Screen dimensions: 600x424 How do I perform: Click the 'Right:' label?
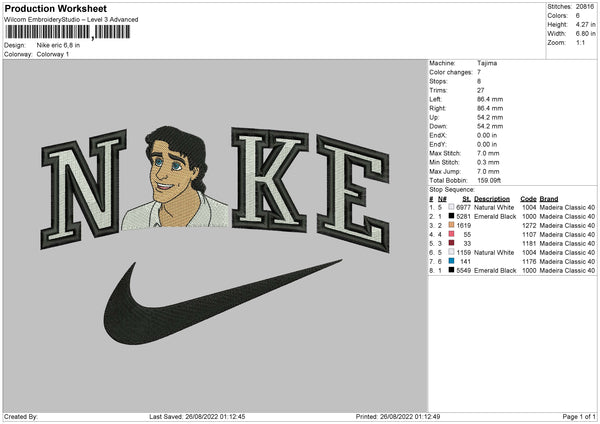437,108
